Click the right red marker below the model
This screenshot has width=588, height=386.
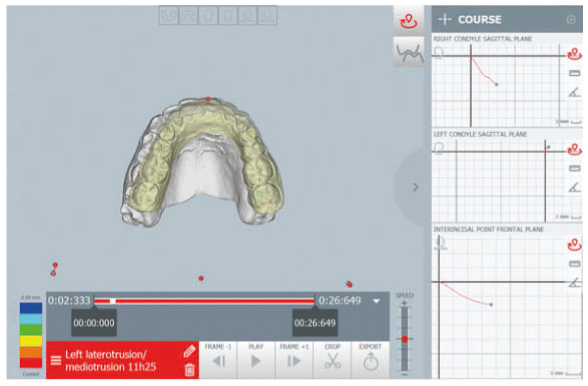pos(349,284)
